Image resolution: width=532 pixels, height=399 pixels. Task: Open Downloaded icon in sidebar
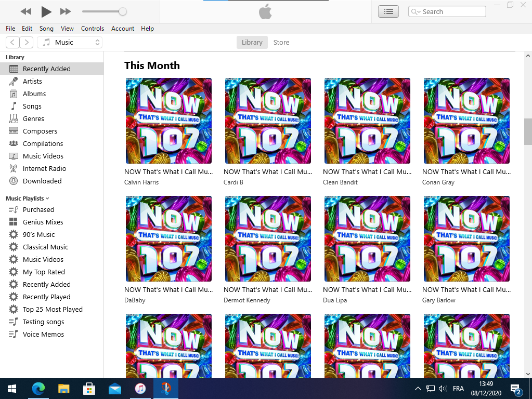[14, 181]
